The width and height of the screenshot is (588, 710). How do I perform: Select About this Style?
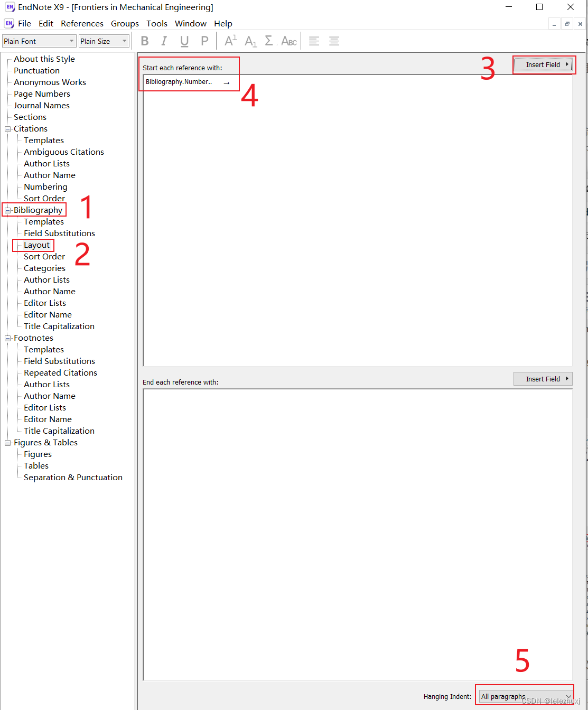[44, 59]
